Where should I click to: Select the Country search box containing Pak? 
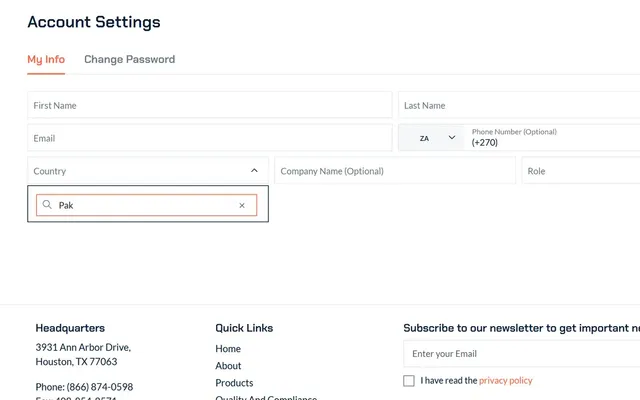(147, 205)
